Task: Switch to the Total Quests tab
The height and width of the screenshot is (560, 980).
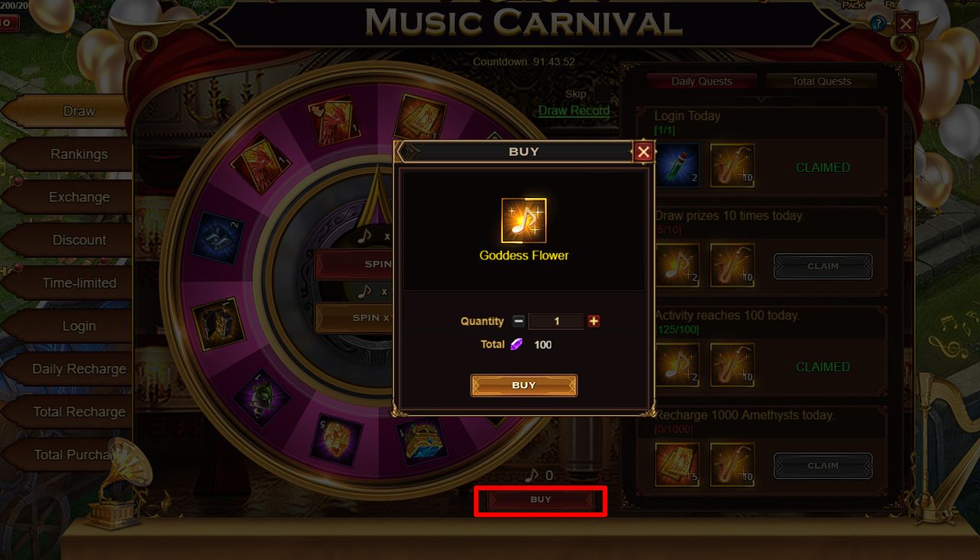Action: (821, 81)
